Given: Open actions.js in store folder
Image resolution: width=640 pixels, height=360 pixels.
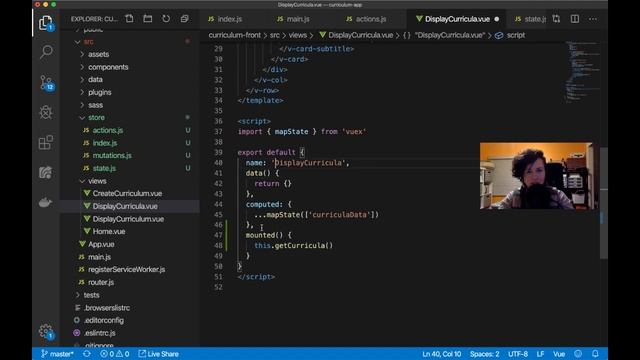Looking at the screenshot, I should (108, 130).
